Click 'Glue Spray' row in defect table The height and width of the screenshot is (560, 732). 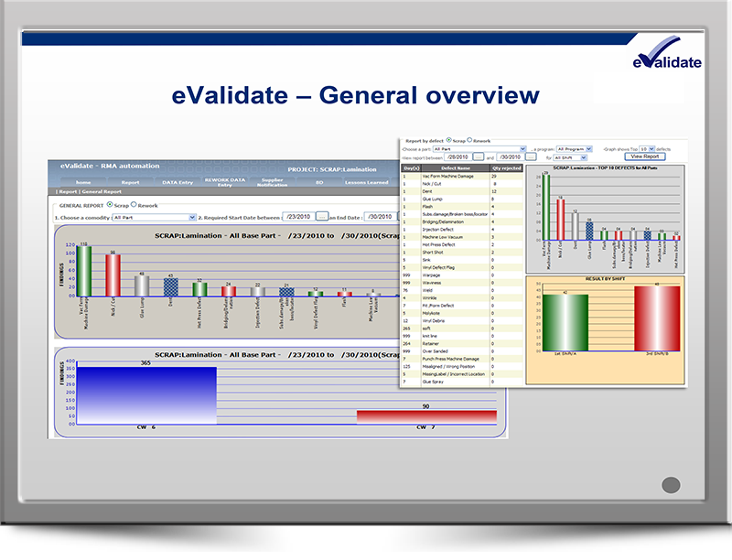click(462, 382)
